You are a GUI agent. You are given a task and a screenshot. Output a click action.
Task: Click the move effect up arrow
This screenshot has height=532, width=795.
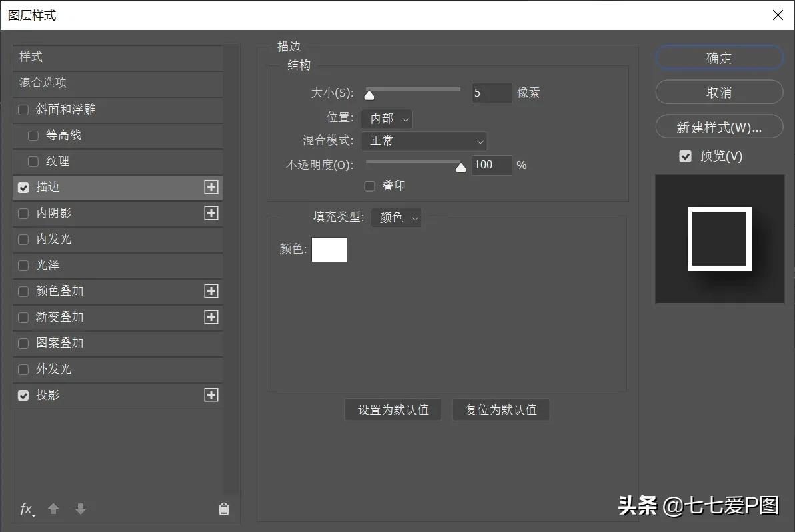(x=53, y=509)
